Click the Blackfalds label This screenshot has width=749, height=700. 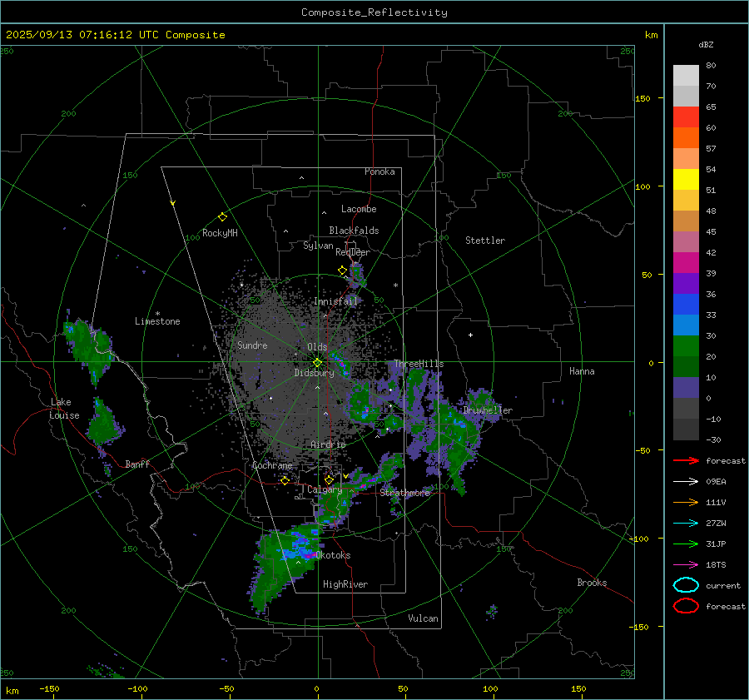tap(354, 231)
